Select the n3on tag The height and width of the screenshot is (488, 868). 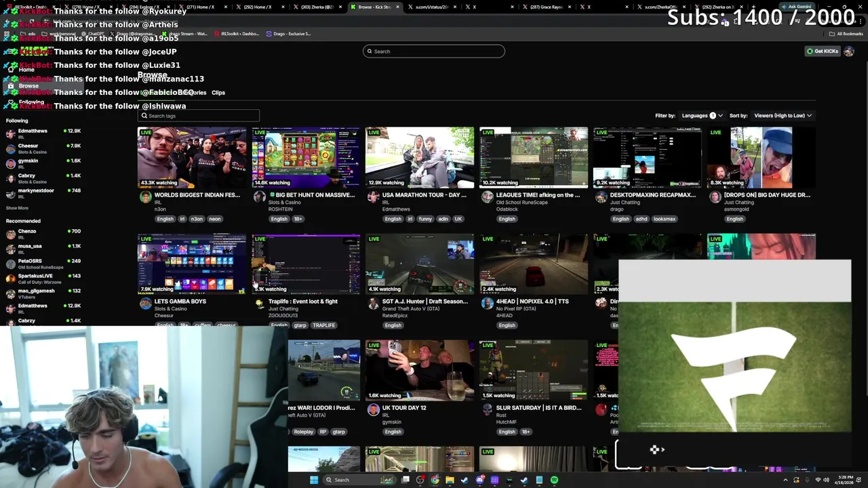(197, 219)
